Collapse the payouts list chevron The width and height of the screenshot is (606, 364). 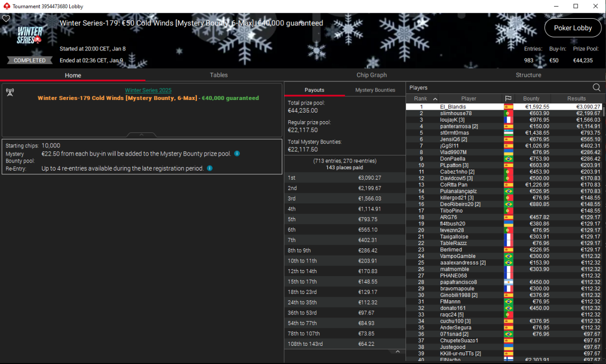pyautogui.click(x=397, y=351)
